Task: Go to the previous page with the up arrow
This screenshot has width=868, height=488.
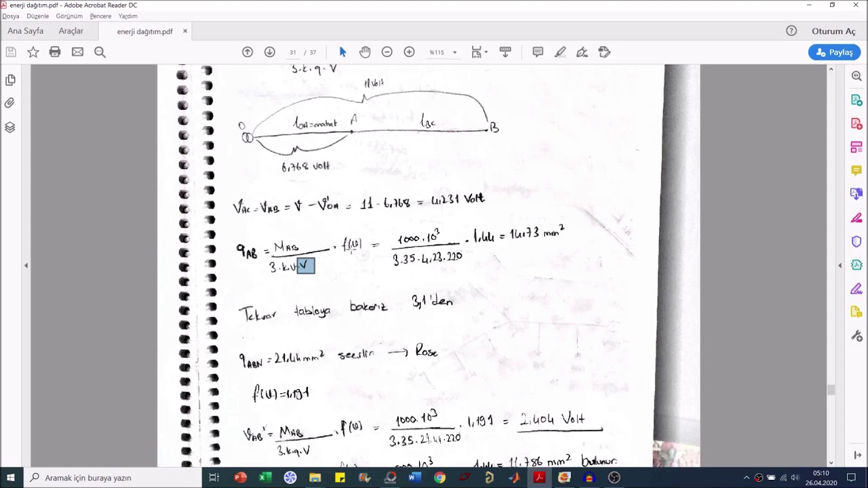Action: click(x=248, y=52)
